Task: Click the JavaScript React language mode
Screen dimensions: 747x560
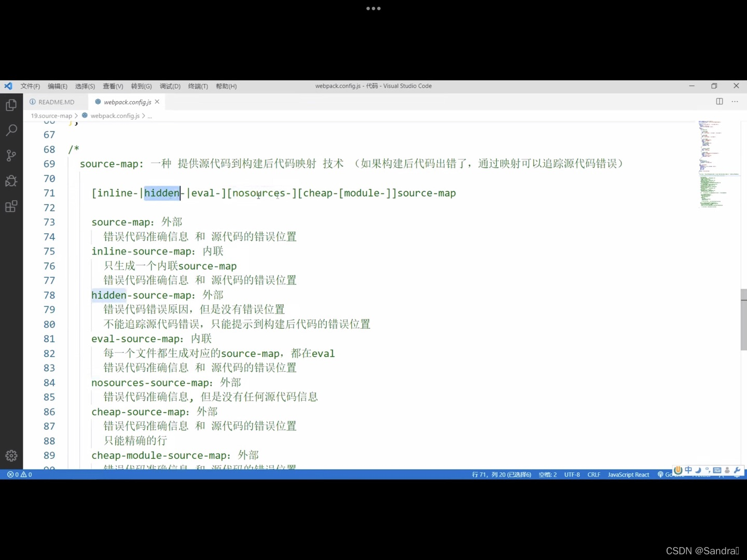Action: pos(629,474)
